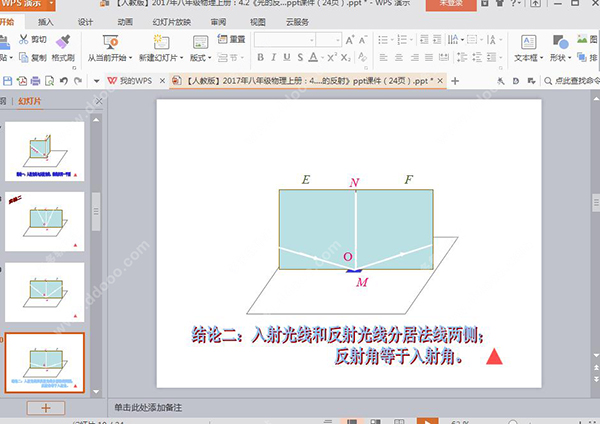Screen dimensions: 600x424
Task: Click the justify text icon
Action: pos(429,58)
